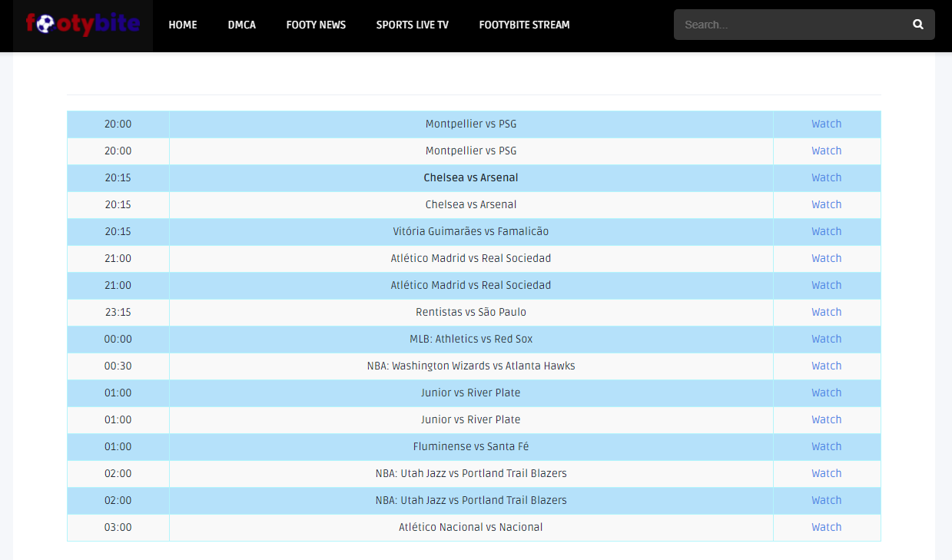952x560 pixels.
Task: Open the DMCA page
Action: point(241,25)
